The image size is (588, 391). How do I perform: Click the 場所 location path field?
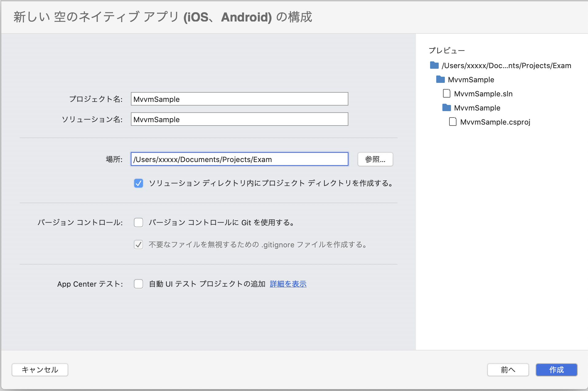tap(239, 159)
